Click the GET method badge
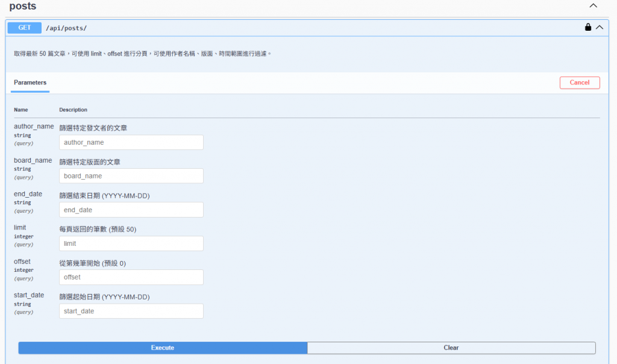 [24, 28]
